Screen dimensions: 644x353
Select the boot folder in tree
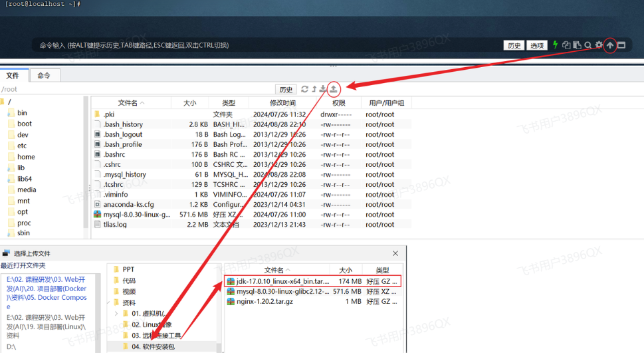click(25, 124)
